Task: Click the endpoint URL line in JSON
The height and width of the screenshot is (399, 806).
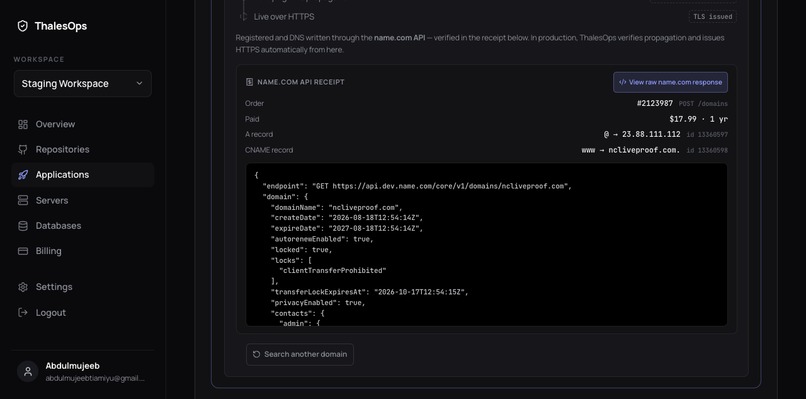Action: click(417, 186)
